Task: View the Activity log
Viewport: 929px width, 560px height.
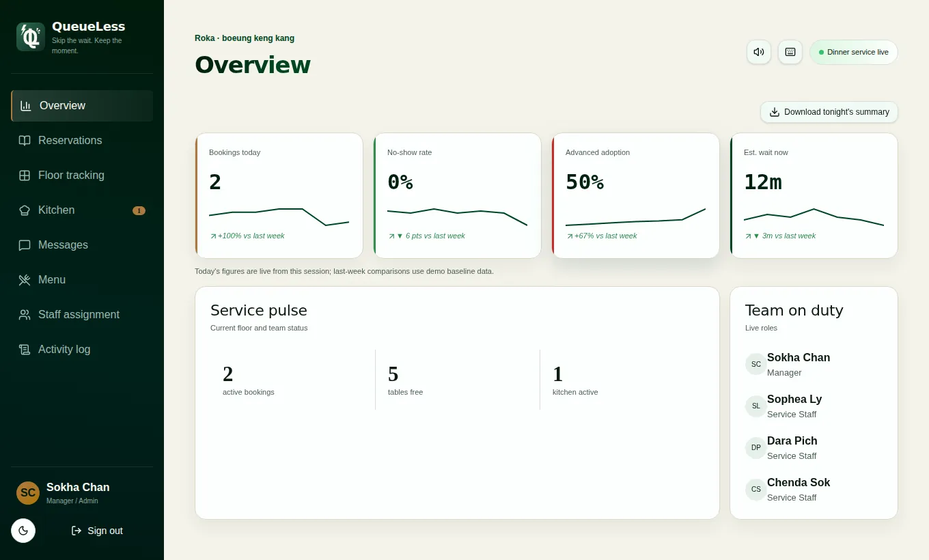Action: (82, 350)
